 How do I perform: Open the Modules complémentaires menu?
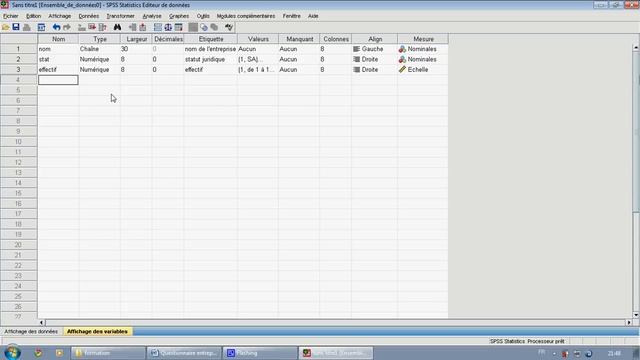tap(246, 16)
